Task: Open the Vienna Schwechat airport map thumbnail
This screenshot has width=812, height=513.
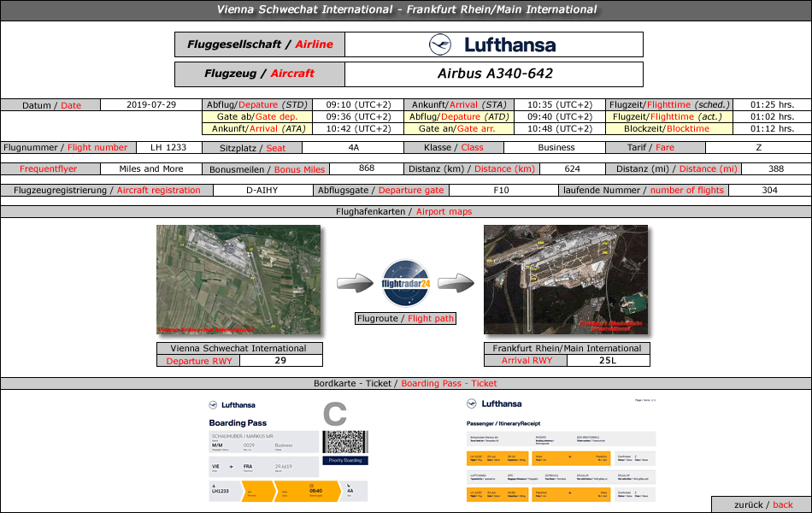Action: (238, 280)
